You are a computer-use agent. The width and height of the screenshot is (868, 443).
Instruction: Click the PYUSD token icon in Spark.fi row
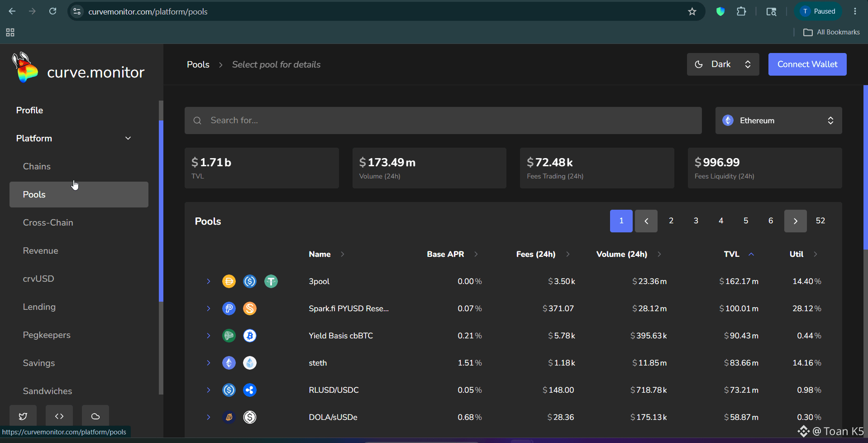point(229,308)
